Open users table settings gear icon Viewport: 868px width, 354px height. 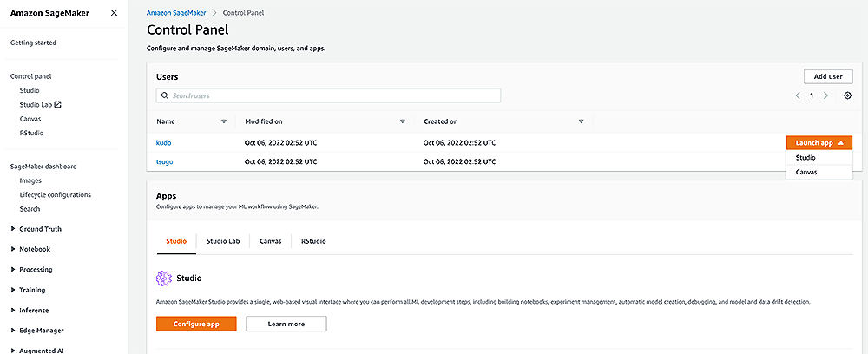pyautogui.click(x=847, y=95)
